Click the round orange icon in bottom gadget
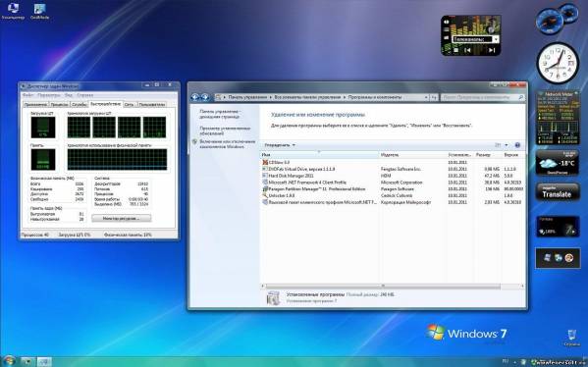This screenshot has width=588, height=367. pyautogui.click(x=569, y=257)
